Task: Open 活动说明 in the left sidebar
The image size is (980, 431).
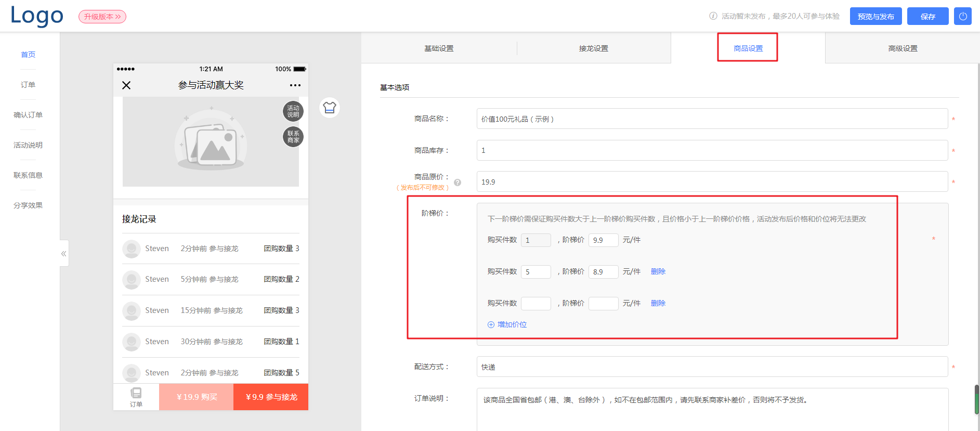Action: click(28, 145)
